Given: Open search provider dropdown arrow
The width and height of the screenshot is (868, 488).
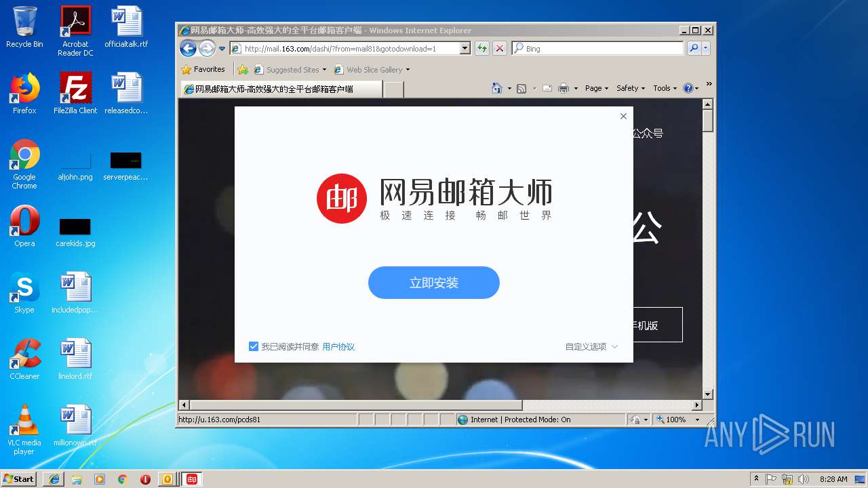Looking at the screenshot, I should (706, 48).
